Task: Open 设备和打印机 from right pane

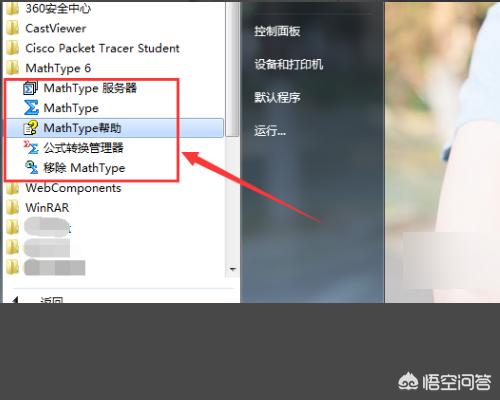Action: point(289,64)
